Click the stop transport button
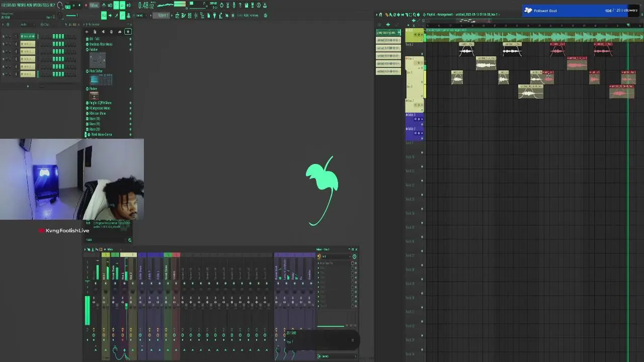 [x=79, y=5]
